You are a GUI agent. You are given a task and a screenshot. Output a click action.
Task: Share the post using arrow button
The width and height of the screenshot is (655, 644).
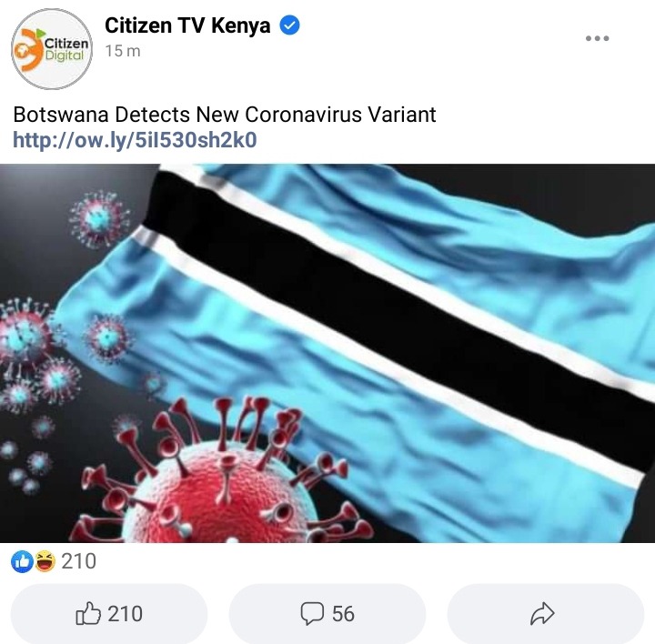coord(546,614)
